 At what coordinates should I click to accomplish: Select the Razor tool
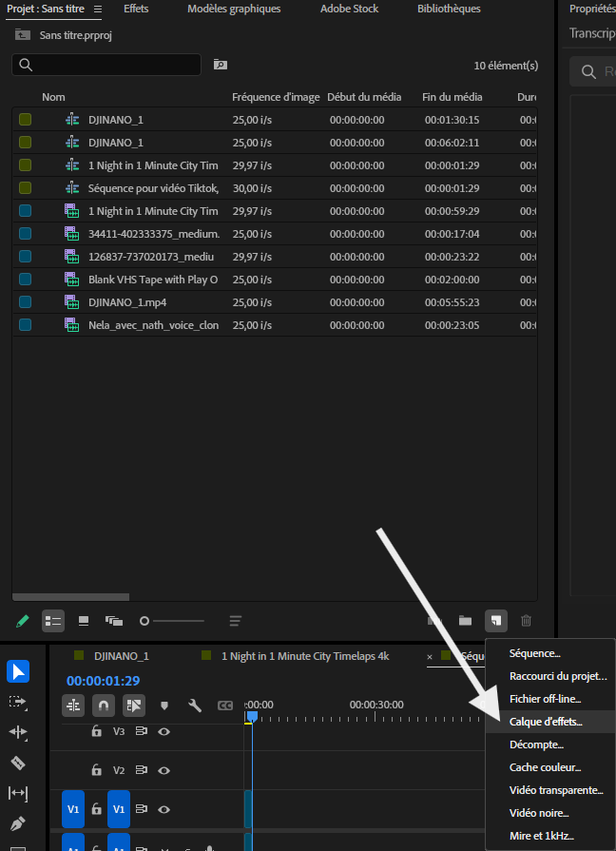(18, 764)
